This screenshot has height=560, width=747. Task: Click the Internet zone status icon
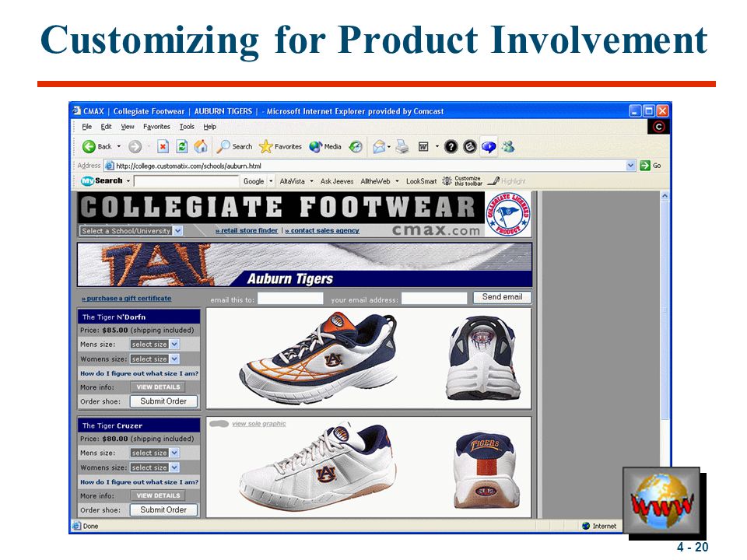point(586,527)
